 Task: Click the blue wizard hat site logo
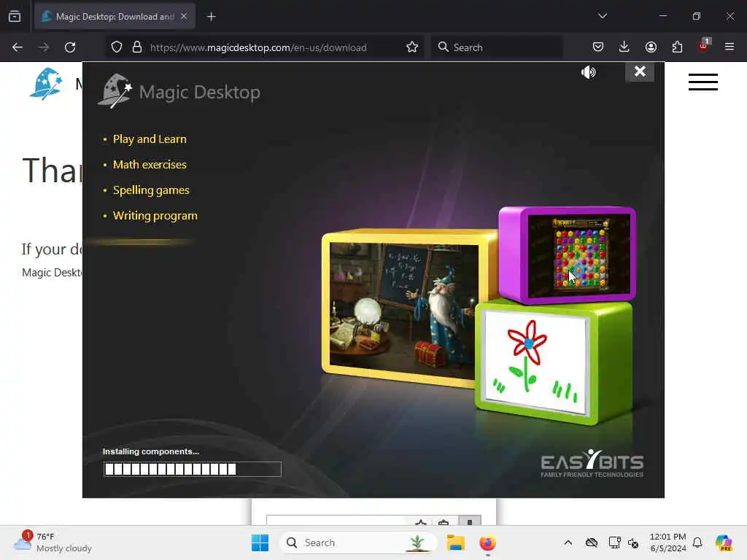[46, 83]
